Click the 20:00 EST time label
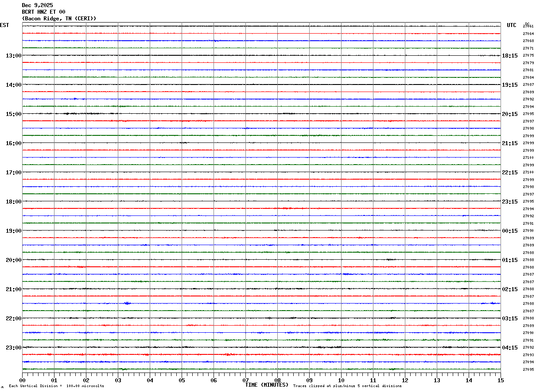Viewport: 536px width, 392px height. click(x=13, y=260)
